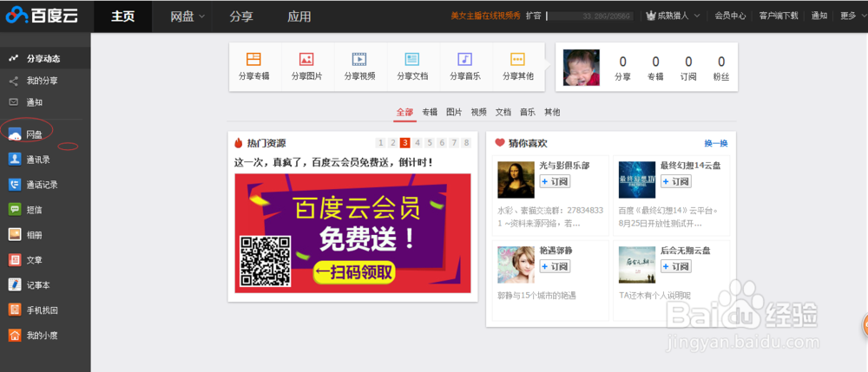Screen dimensions: 868x372
Task: Subscribe to 光与影俱乐部
Action: tap(555, 181)
